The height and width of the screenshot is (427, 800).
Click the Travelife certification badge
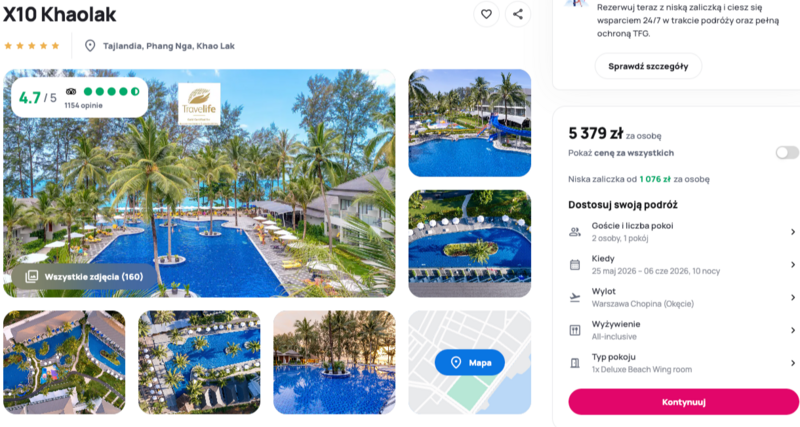(x=199, y=104)
